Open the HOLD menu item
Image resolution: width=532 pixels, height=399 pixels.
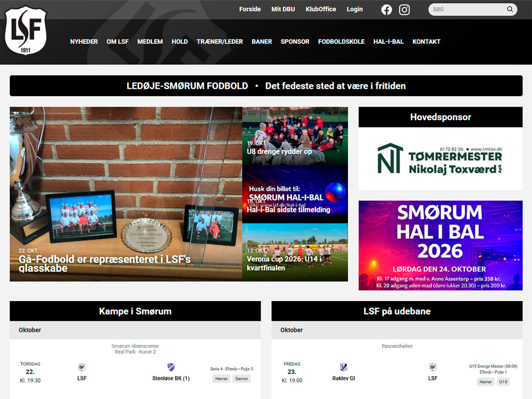(179, 41)
